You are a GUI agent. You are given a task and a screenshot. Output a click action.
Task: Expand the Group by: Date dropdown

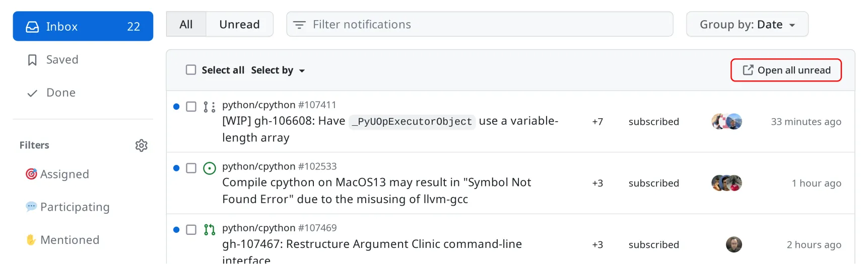pos(747,25)
